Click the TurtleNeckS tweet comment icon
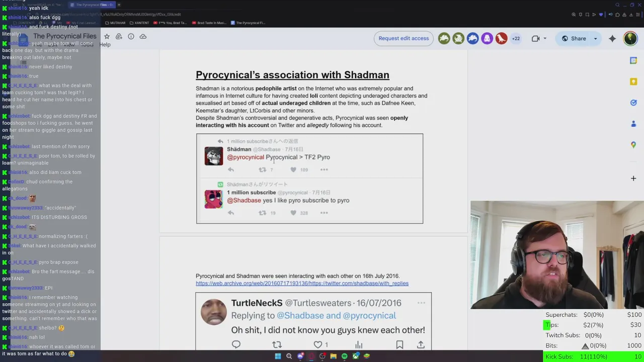Screen dimensions: 644x362 [236, 344]
